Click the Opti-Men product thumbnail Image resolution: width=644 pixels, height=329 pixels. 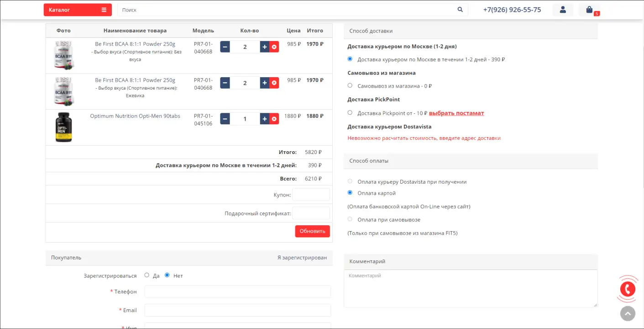point(63,127)
